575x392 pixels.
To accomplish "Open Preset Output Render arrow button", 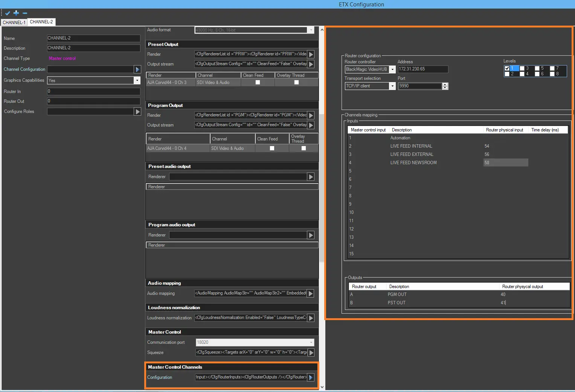I will [x=311, y=55].
